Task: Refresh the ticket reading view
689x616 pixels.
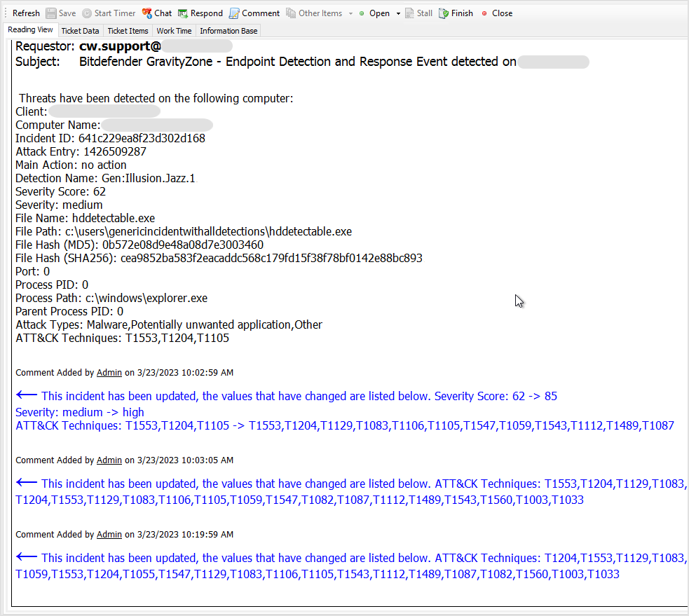Action: [25, 13]
